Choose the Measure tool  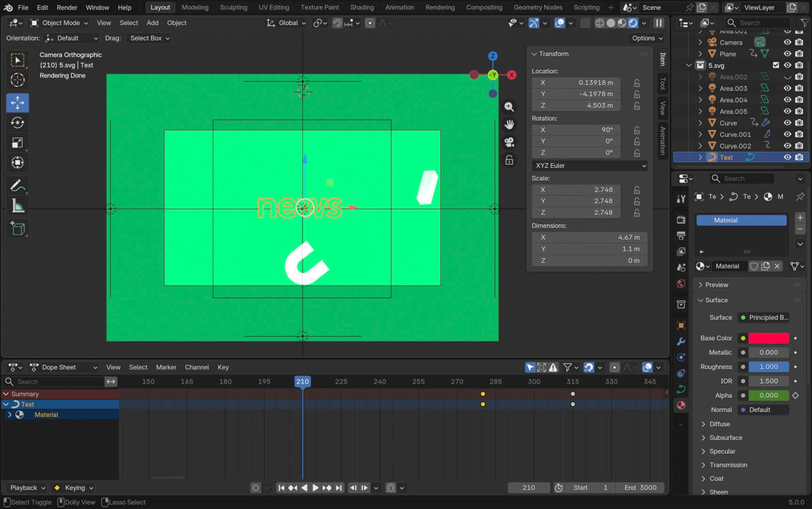17,206
